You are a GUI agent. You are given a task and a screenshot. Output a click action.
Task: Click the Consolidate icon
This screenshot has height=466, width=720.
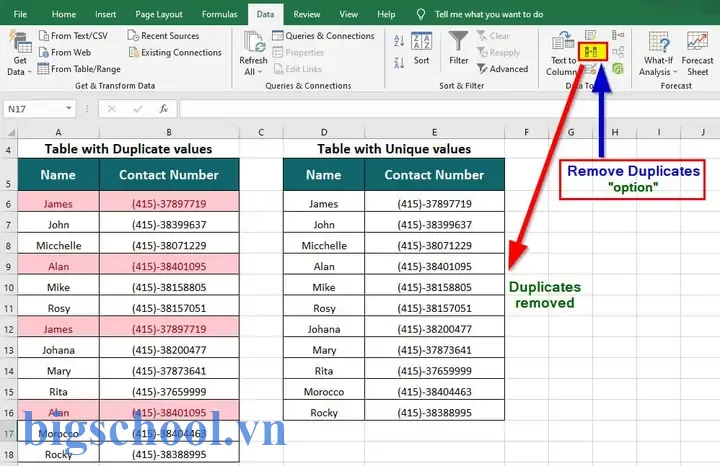618,35
